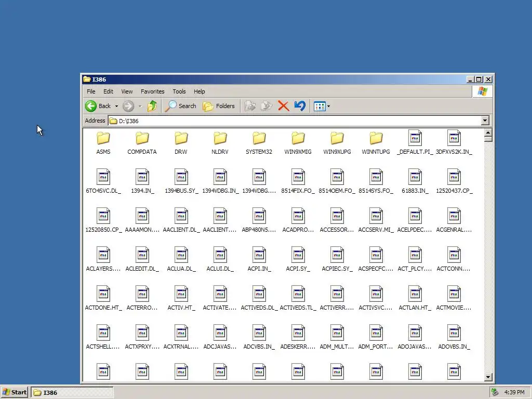
Task: Select the ACLUA.DL_ file
Action: tap(181, 260)
